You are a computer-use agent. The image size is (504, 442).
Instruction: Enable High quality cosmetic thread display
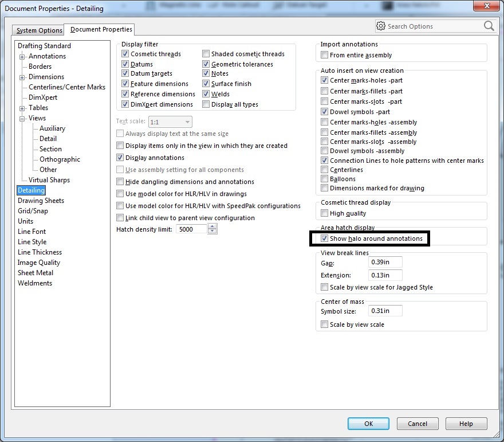[325, 213]
